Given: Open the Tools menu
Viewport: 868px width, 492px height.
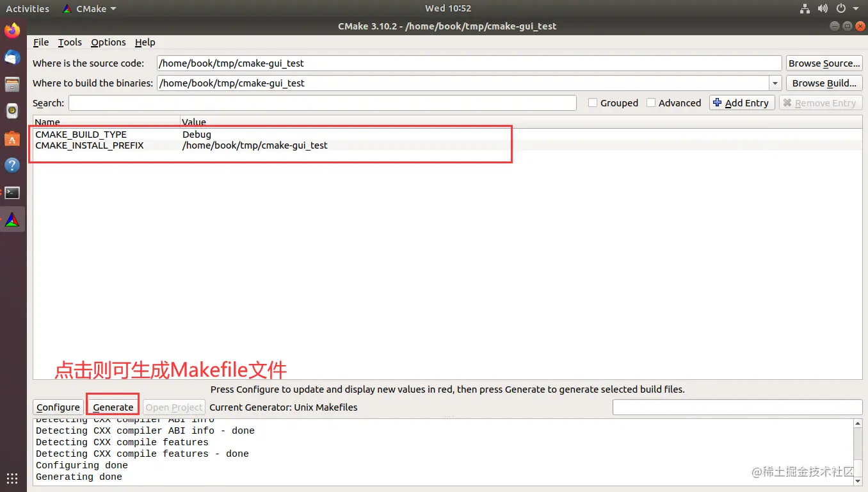Looking at the screenshot, I should [70, 42].
